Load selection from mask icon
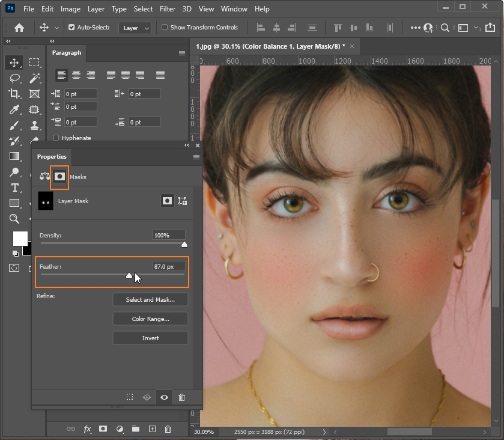This screenshot has height=440, width=504. [130, 397]
